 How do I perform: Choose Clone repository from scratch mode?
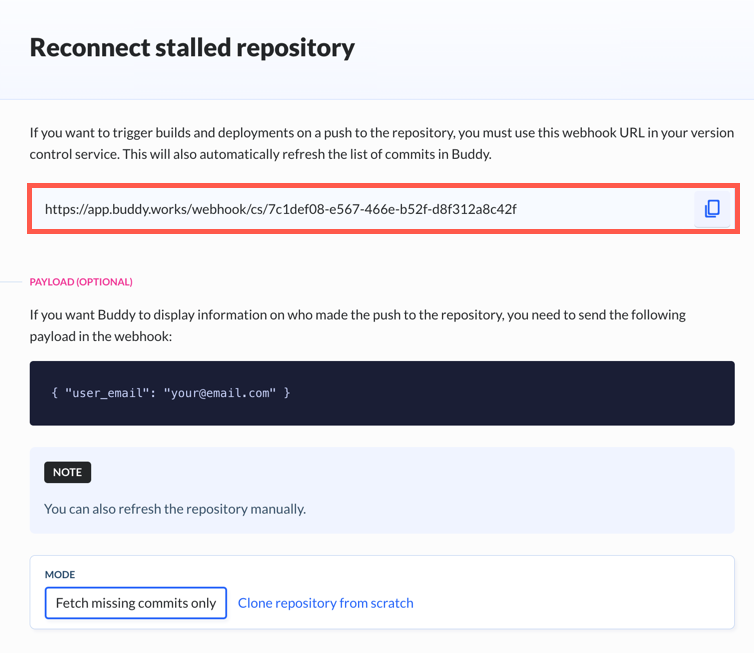point(326,603)
